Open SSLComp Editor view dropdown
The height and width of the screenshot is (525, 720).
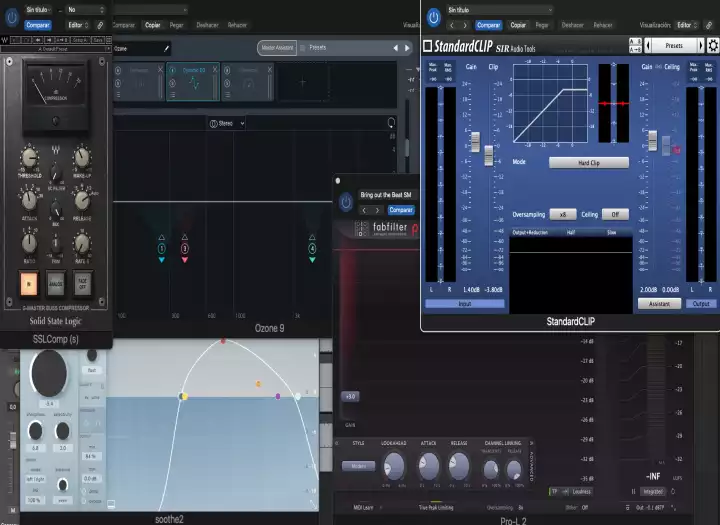(78, 25)
